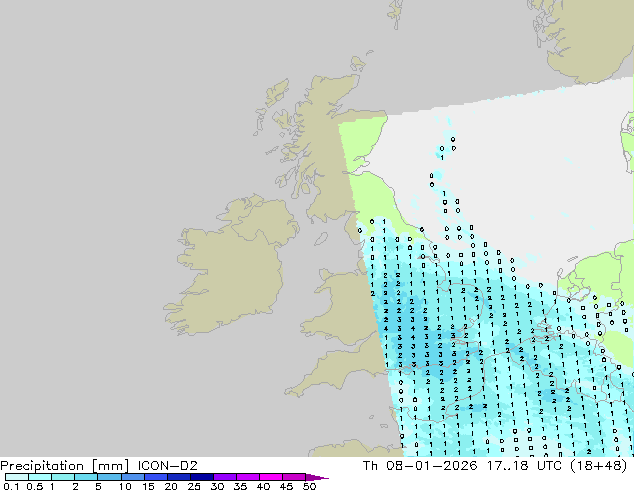The height and width of the screenshot is (490, 634).
Task: Select legend swatch between 45 and 50
Action: [x=294, y=477]
